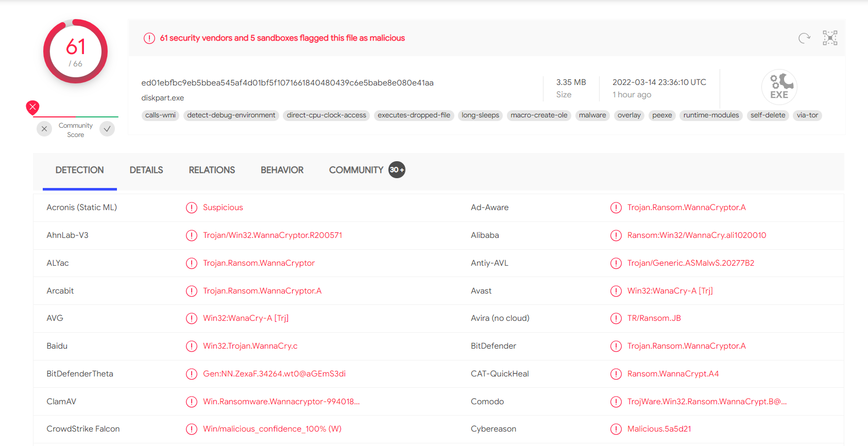Open the DETAILS tab
Viewport: 868px width, 446px height.
[146, 170]
